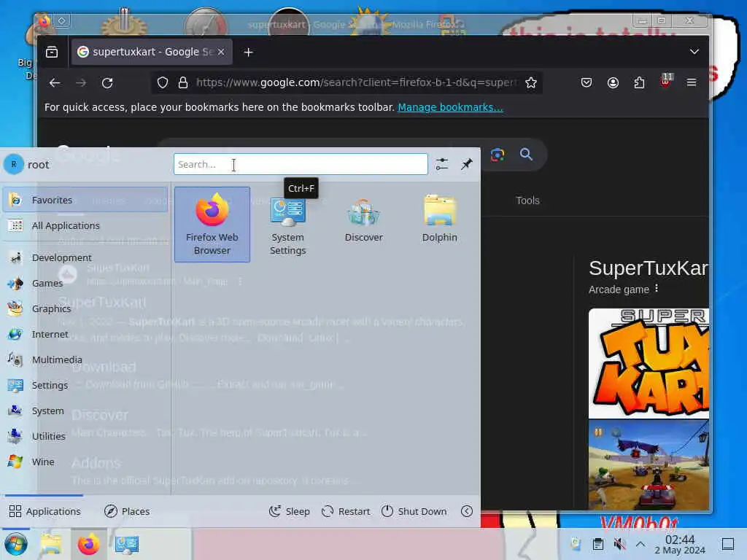Open SuperTuxKart logo image thumbnail
The width and height of the screenshot is (747, 560).
[x=649, y=363]
